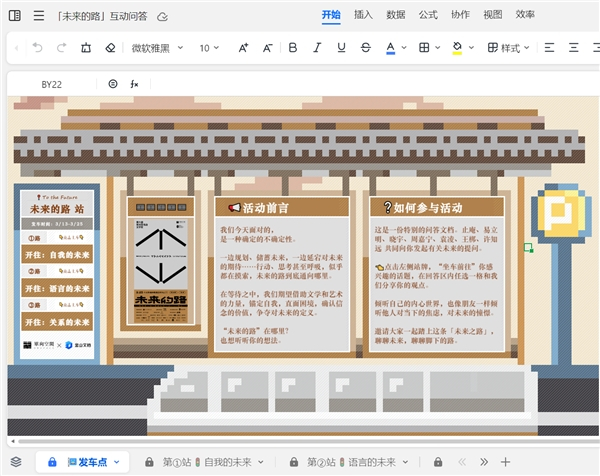
Task: Expand the 样式 styles dropdown
Action: click(509, 47)
